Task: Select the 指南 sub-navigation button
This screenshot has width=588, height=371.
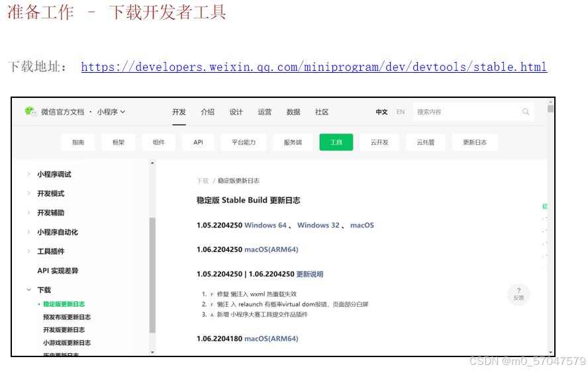Action: (x=78, y=142)
